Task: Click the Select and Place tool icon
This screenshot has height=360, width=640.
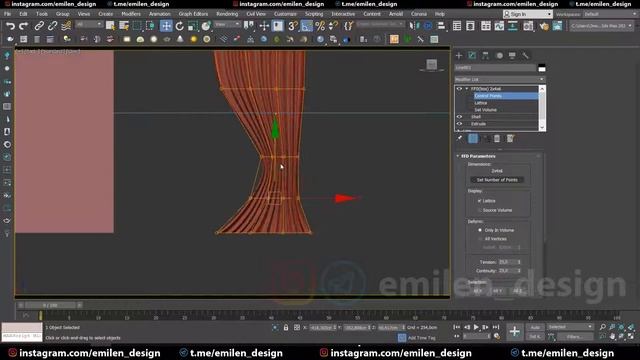Action: [x=206, y=26]
